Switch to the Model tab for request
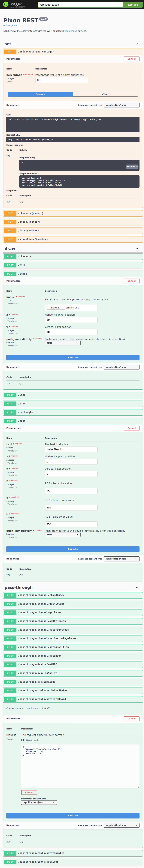This screenshot has height=868, width=144. [x=36, y=740]
